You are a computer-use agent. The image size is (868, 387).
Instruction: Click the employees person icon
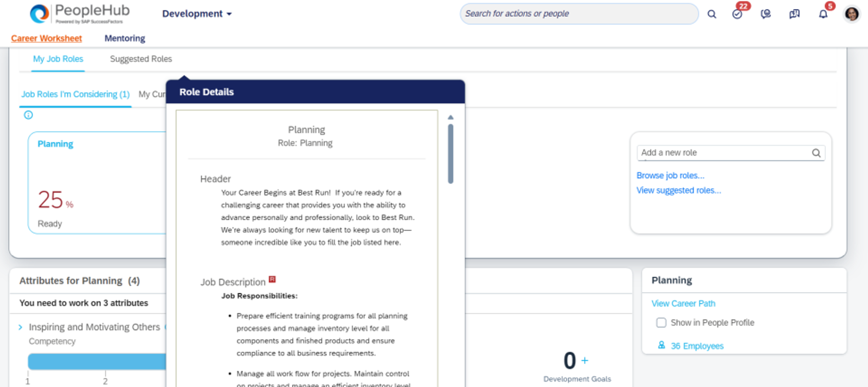[661, 345]
